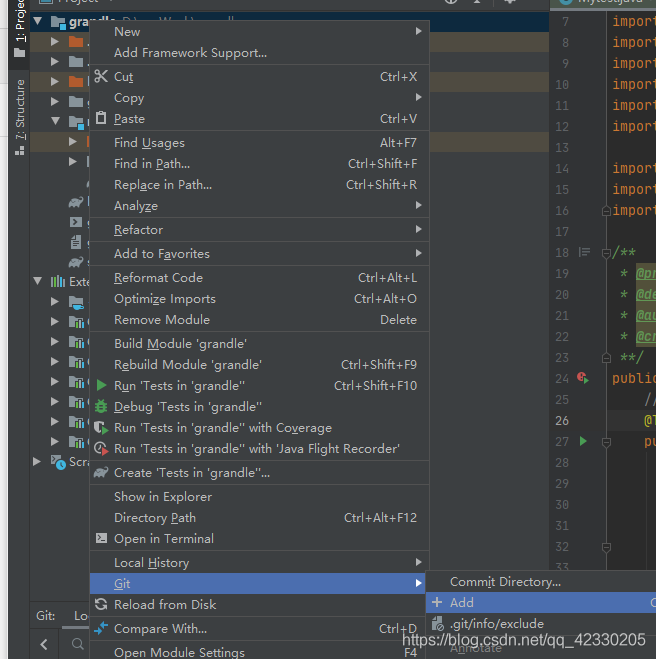This screenshot has height=659, width=656.
Task: Click the External Libraries bars icon
Action: (x=58, y=281)
